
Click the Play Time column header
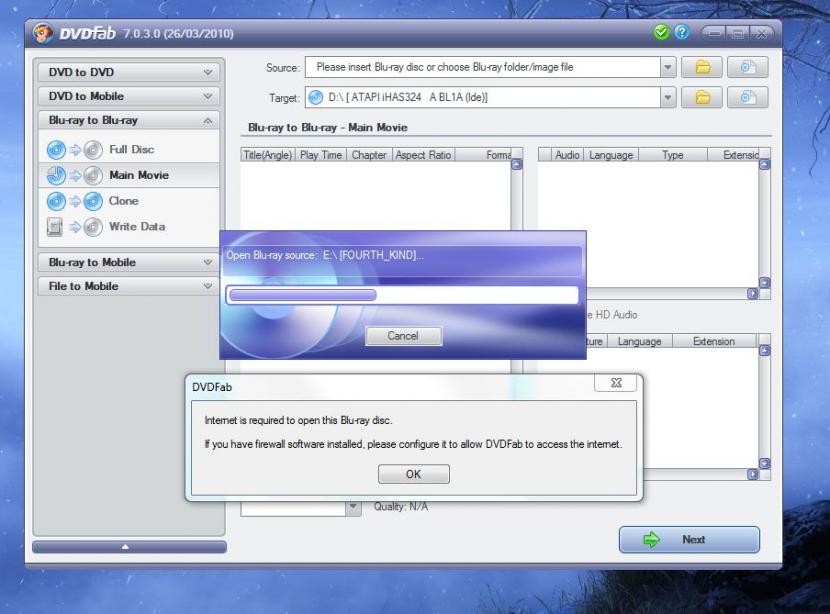[321, 155]
